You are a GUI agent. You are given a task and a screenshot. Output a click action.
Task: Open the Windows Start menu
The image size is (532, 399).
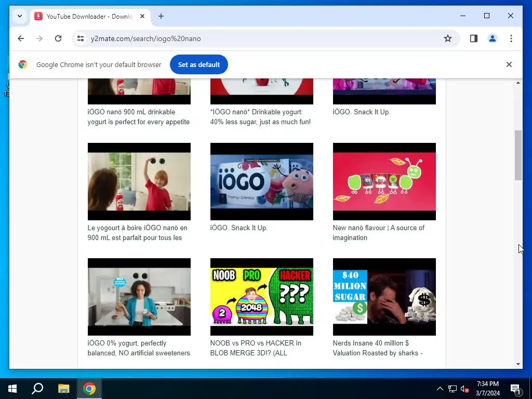[12, 389]
